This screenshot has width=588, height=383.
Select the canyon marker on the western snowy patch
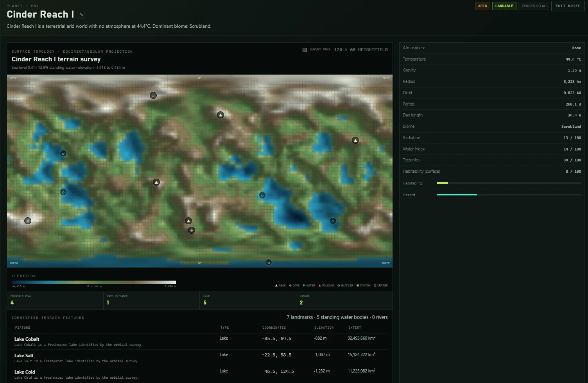[x=28, y=221]
